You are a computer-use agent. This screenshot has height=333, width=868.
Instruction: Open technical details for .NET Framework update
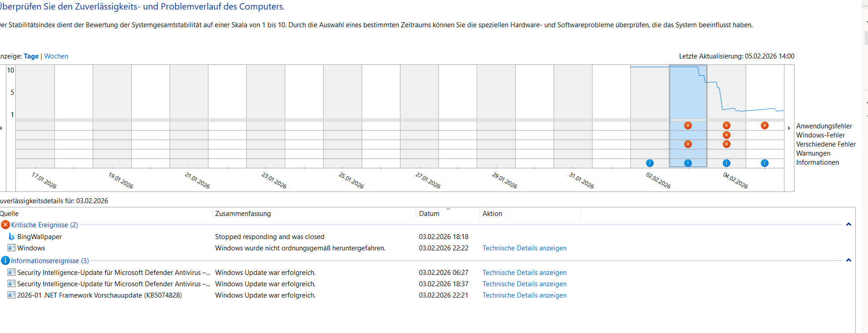pyautogui.click(x=524, y=295)
